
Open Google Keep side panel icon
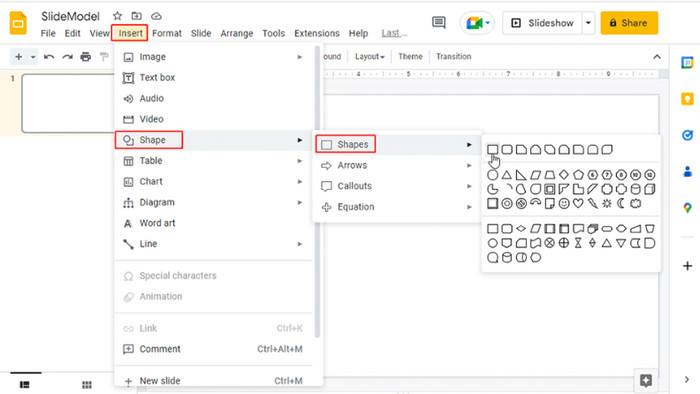[x=688, y=99]
